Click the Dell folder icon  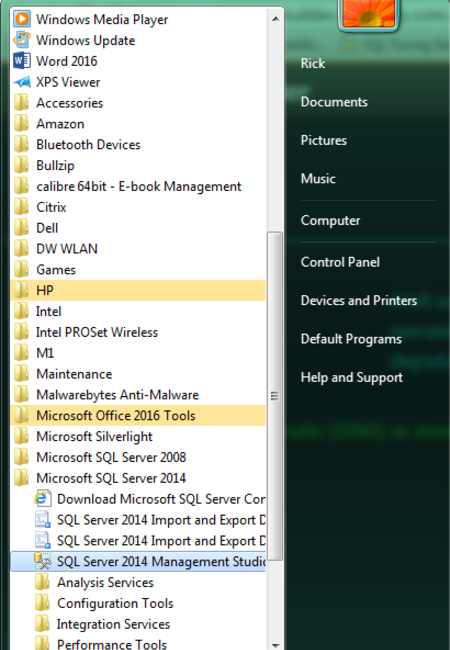(21, 227)
